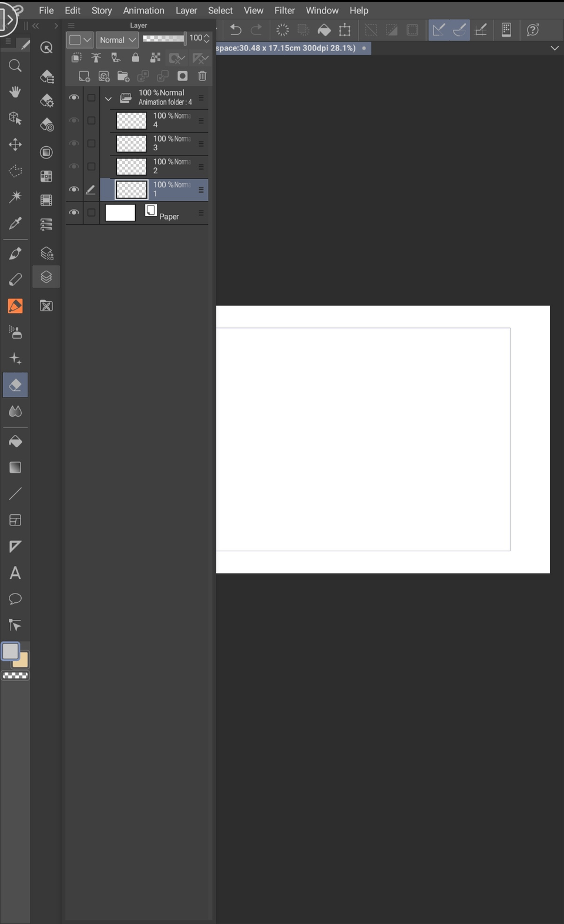
Task: Adjust the layer opacity value stepper
Action: [x=206, y=38]
